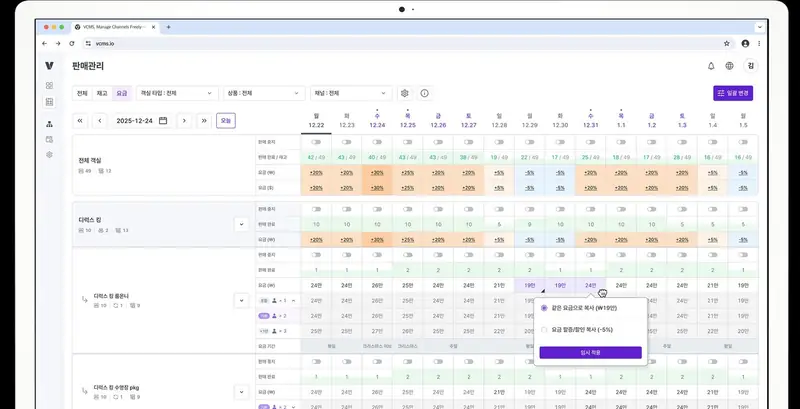Click +30% in 전체 객실 요금(₩) row
Viewport: 800px width, 409px height.
tap(377, 173)
